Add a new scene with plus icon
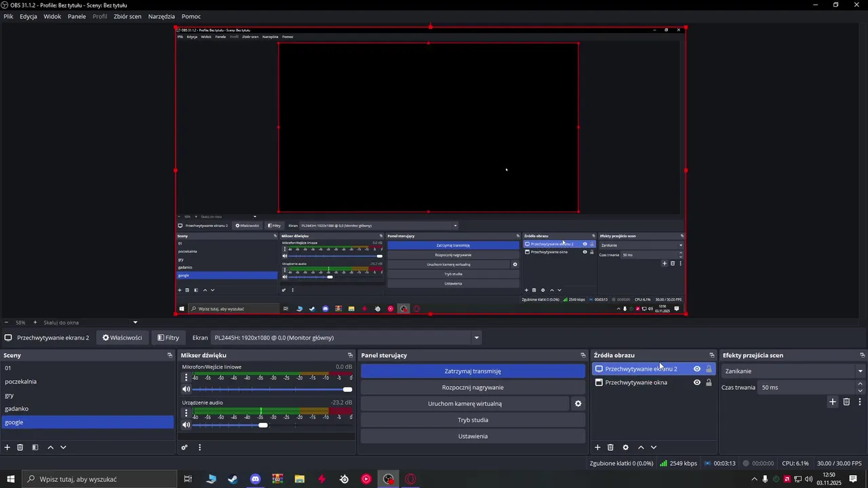868x488 pixels. (x=7, y=447)
